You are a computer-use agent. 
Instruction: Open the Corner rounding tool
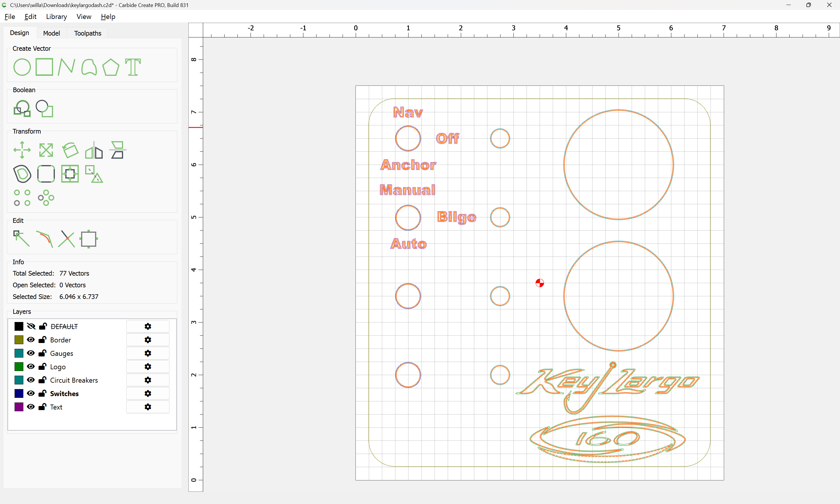46,174
